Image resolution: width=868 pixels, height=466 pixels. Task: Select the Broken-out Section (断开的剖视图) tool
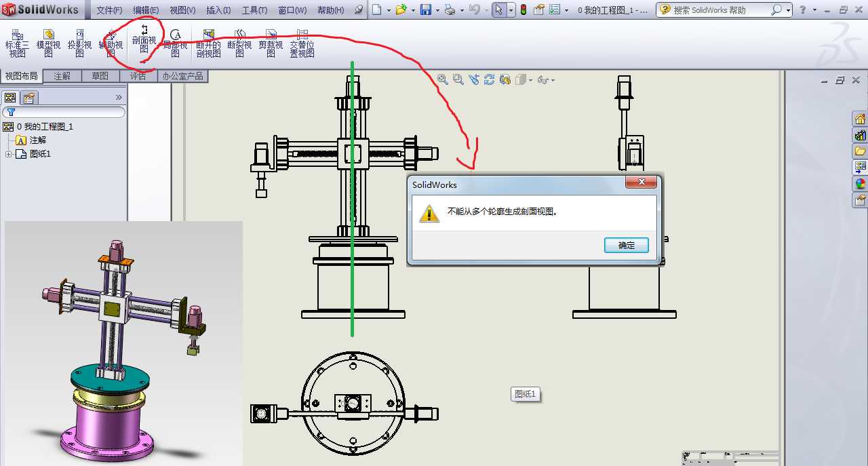[208, 43]
